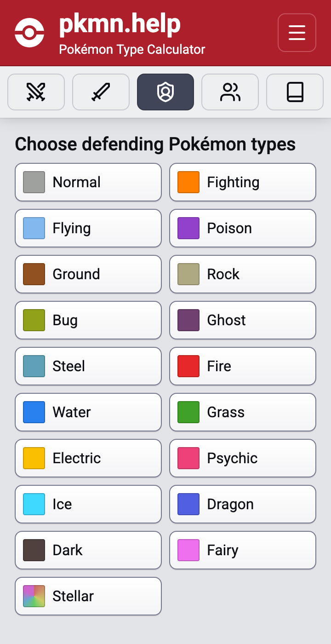Open the single sword tab

tap(101, 92)
